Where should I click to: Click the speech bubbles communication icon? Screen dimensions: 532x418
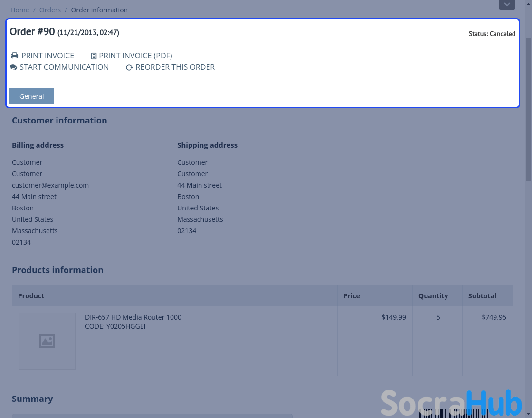click(x=13, y=67)
